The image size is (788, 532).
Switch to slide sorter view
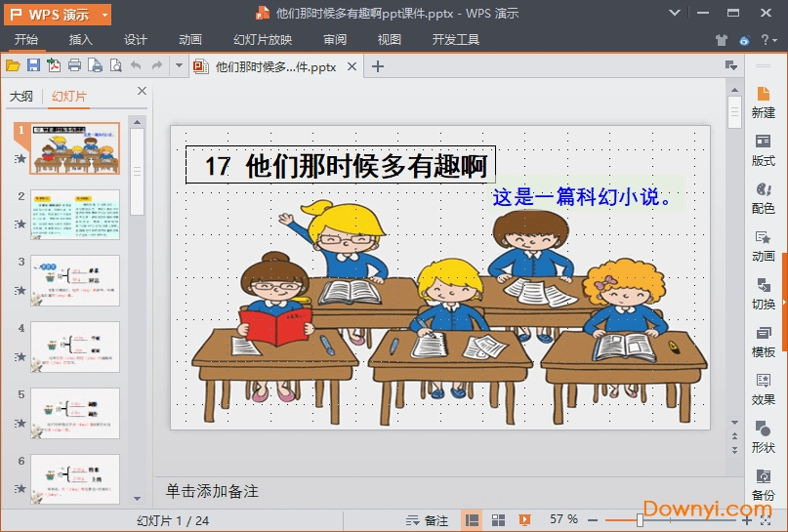tap(498, 520)
